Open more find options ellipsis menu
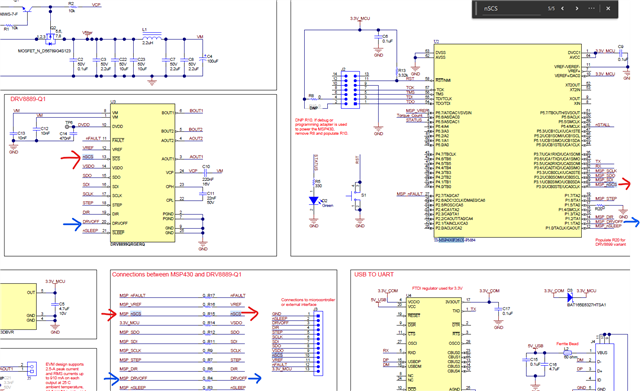 [591, 9]
